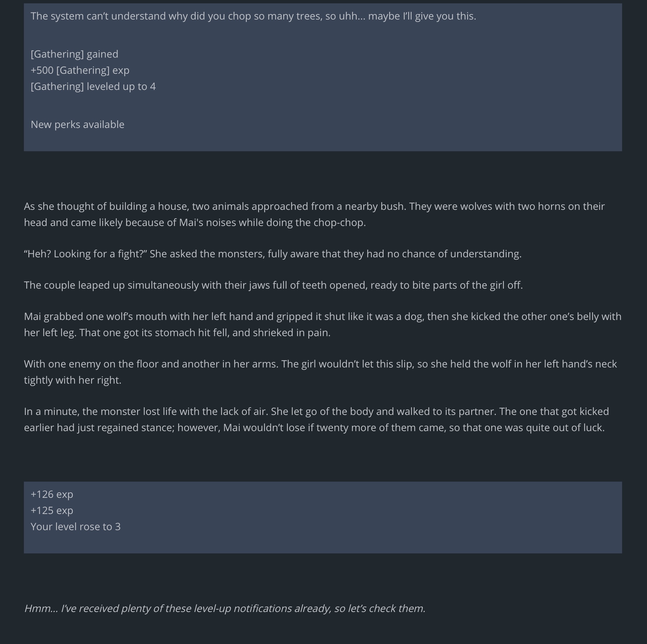Click the paragraph starting "As she thought of building"

pos(314,206)
